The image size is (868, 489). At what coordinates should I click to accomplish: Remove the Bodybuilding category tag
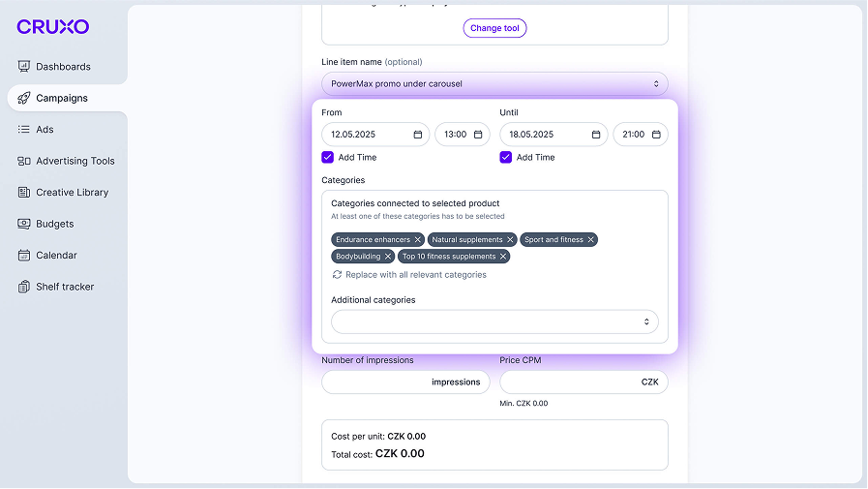coord(388,257)
